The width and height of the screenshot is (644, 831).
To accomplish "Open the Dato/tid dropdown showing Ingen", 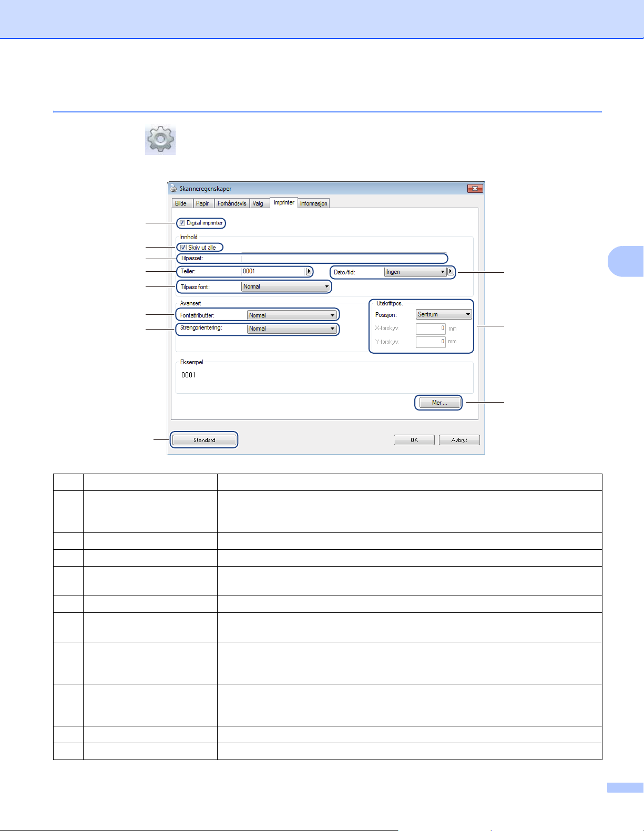I will (x=415, y=272).
